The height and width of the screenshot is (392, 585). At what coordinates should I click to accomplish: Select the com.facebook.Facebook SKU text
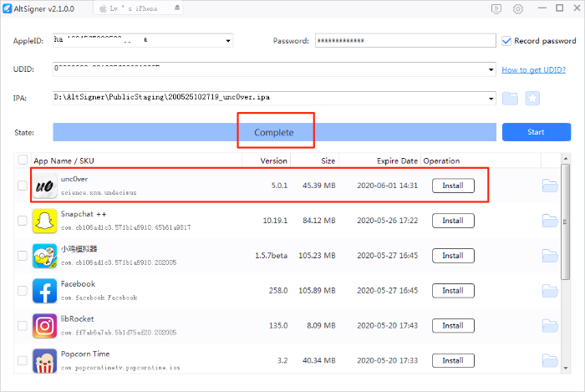click(x=99, y=298)
